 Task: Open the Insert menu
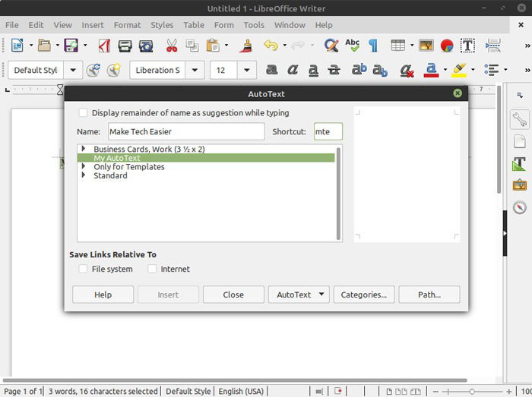click(93, 25)
